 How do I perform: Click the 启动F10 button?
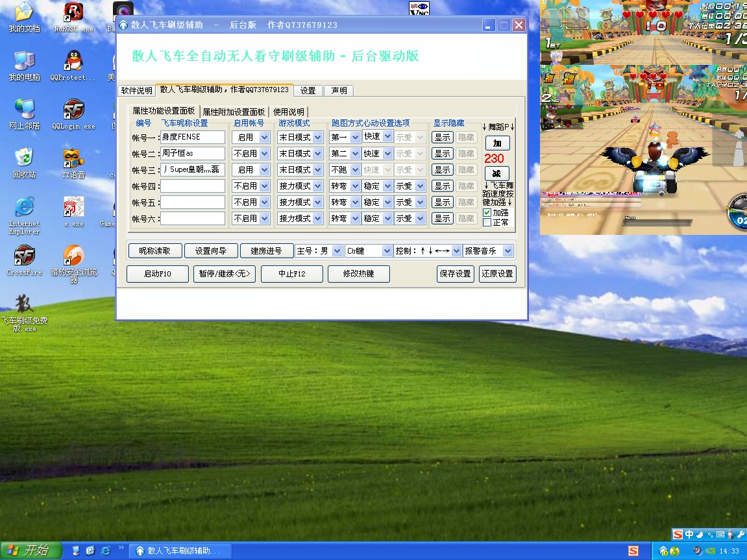point(158,274)
